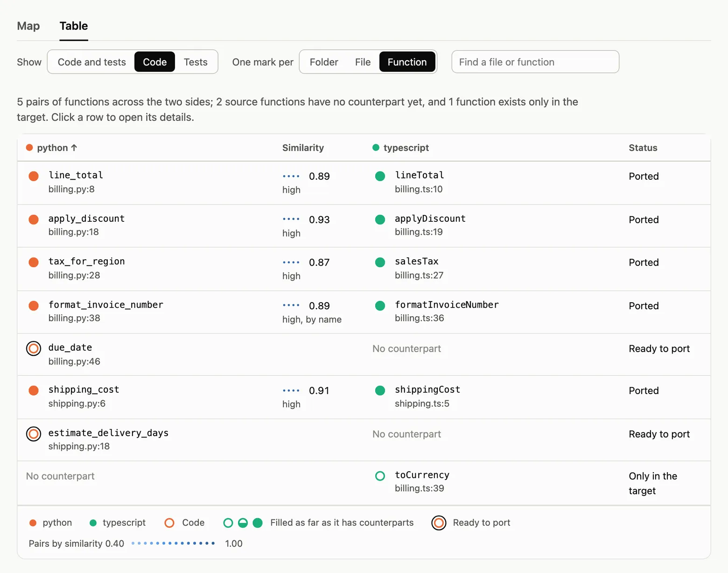
Task: Click the 'Only in the target' status
Action: pyautogui.click(x=653, y=483)
